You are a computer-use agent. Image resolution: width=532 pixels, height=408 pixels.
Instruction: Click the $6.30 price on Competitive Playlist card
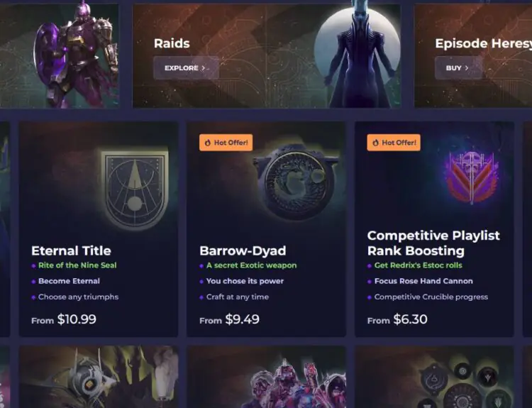pyautogui.click(x=410, y=319)
